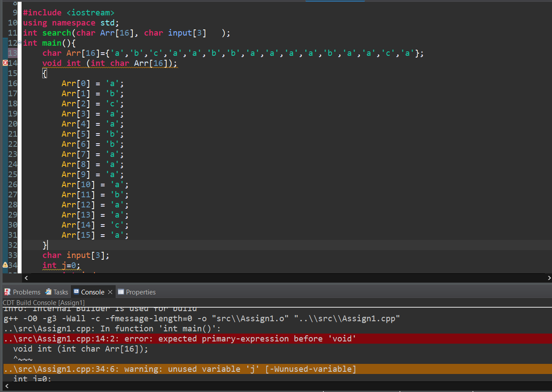552x392 pixels.
Task: Click the 'CDT Build Console [Assign1]' label
Action: coord(44,302)
